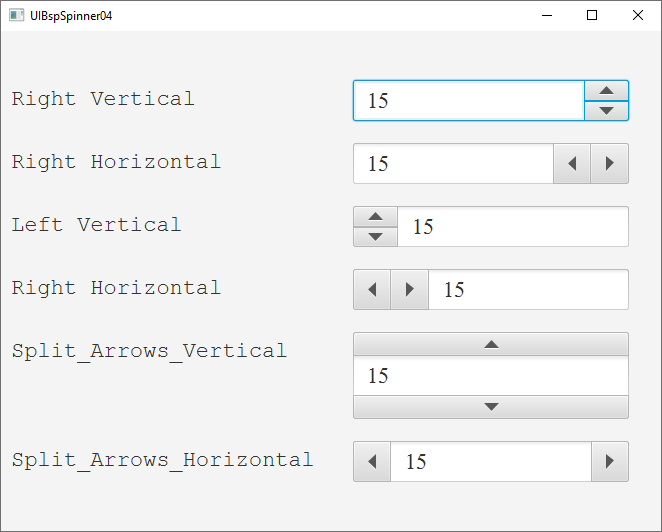
Task: Hit the right arrow of the Split_Arrows_Horizontal spinner
Action: [610, 462]
